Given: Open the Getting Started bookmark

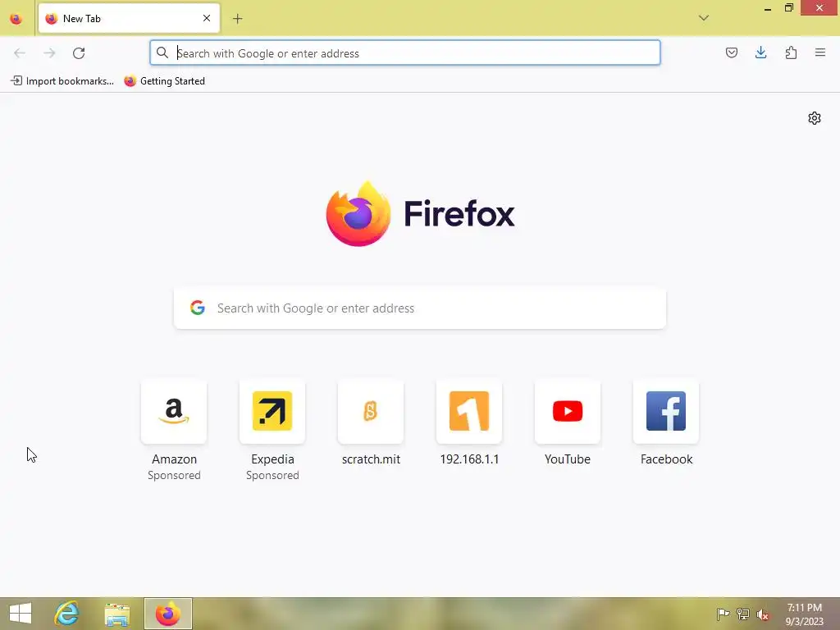Looking at the screenshot, I should (164, 81).
